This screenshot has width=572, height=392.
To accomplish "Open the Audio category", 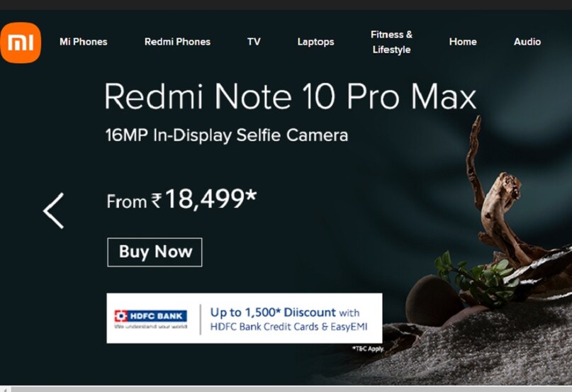I will pyautogui.click(x=527, y=42).
